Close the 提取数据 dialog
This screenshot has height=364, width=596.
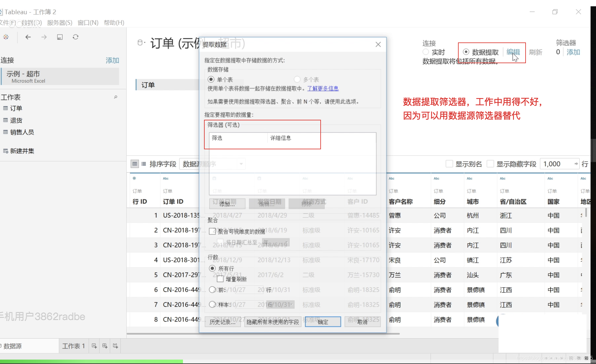tap(378, 45)
